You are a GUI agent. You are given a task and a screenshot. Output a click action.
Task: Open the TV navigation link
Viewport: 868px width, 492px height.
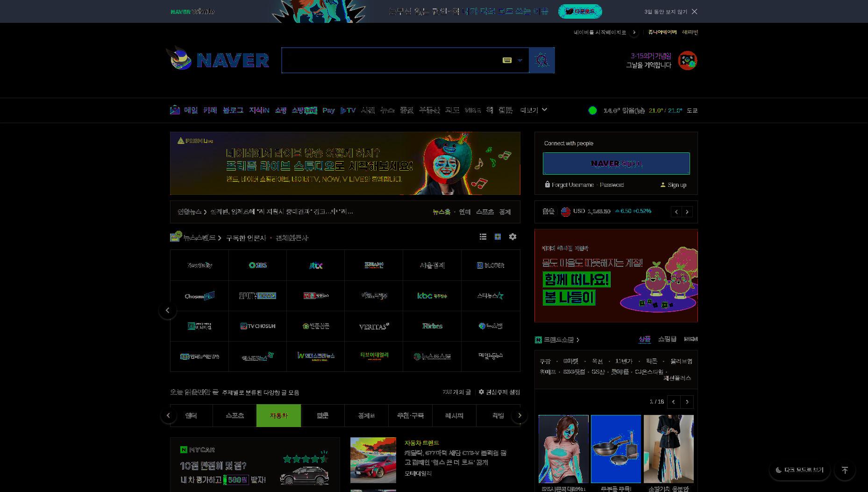tap(348, 110)
